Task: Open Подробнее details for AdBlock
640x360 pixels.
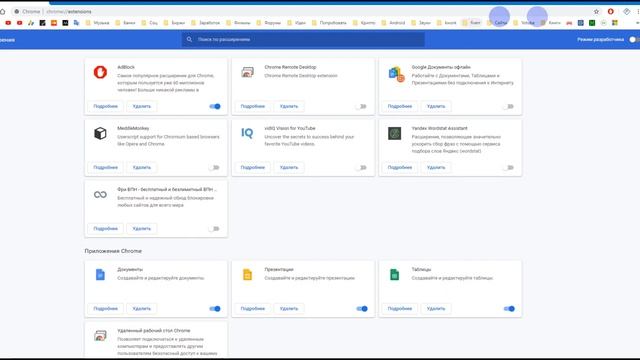Action: click(x=105, y=107)
